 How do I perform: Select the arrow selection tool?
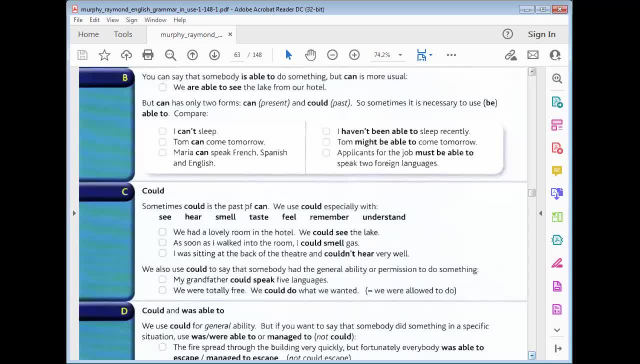click(288, 55)
